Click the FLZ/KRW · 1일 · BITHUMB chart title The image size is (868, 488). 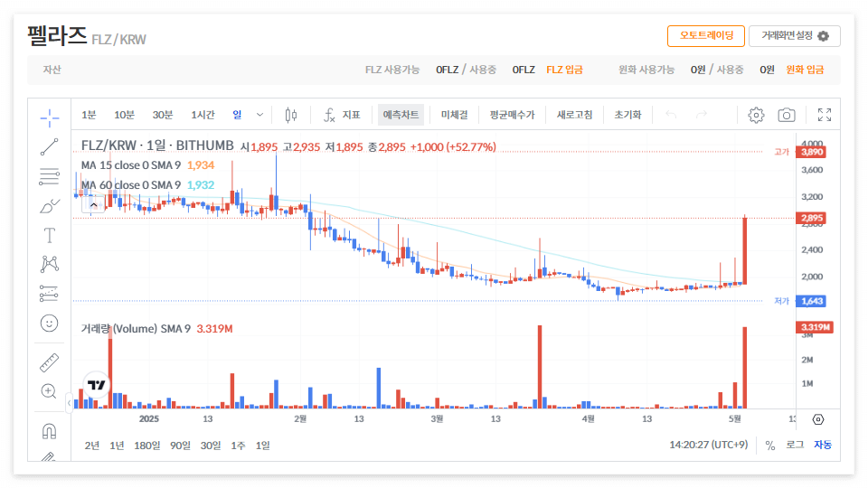point(157,145)
